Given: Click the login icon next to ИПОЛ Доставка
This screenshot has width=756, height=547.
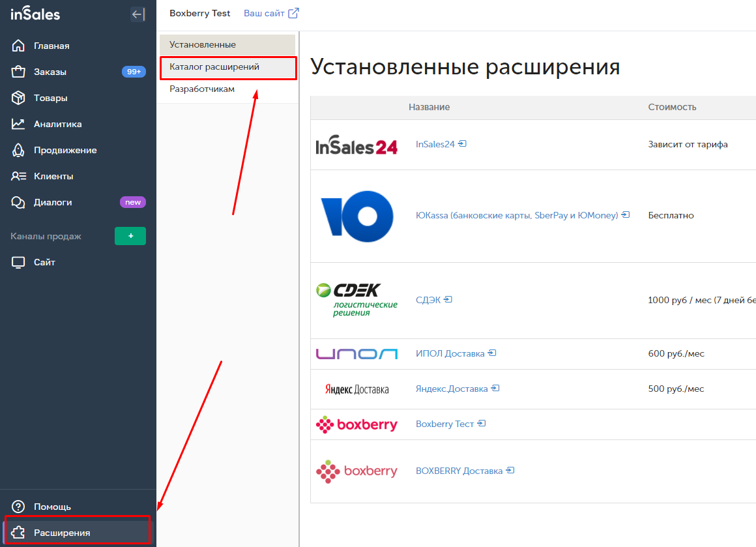Looking at the screenshot, I should point(492,353).
